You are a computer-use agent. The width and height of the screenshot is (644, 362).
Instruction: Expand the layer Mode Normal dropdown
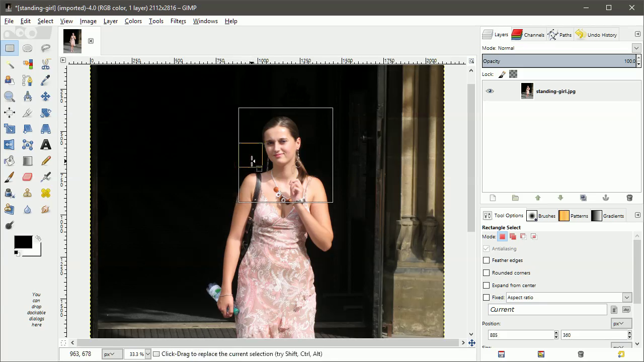click(636, 48)
